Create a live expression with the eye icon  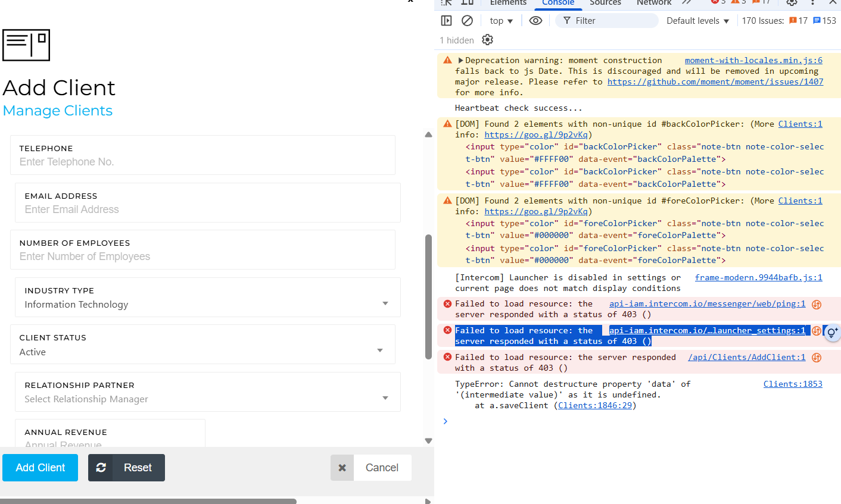pyautogui.click(x=535, y=21)
